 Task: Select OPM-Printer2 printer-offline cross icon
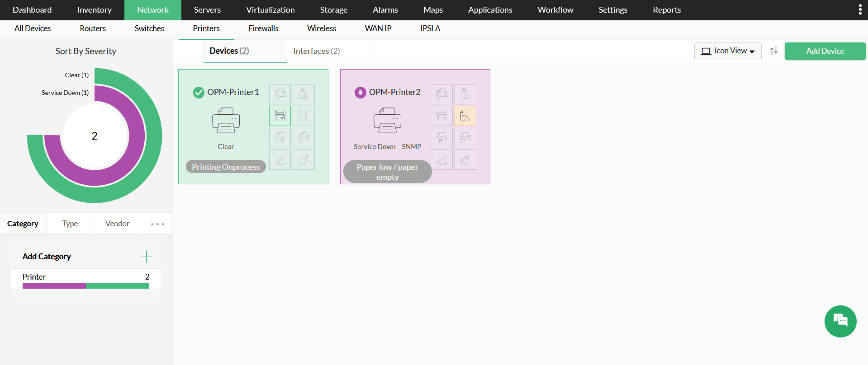(465, 138)
